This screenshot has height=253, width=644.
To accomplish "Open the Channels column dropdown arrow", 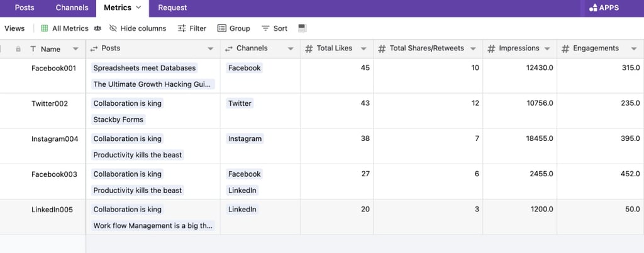I will coord(291,49).
